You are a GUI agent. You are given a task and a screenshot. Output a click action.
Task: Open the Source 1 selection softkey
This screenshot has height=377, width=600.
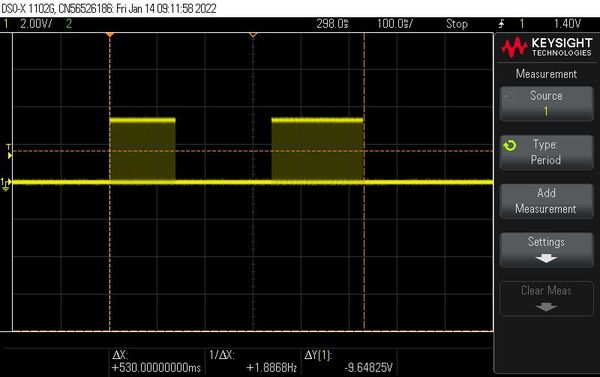pyautogui.click(x=546, y=104)
